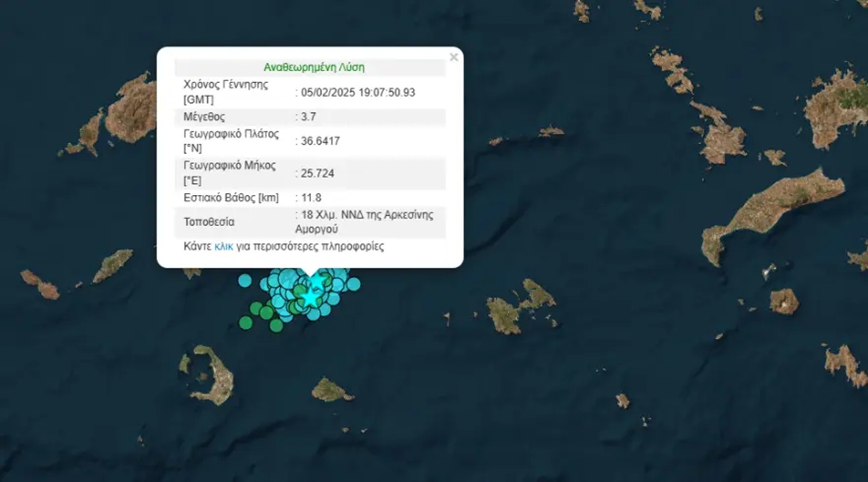This screenshot has height=482, width=868.
Task: Click the bottom-most cyan circle below the stars
Action: tap(313, 314)
